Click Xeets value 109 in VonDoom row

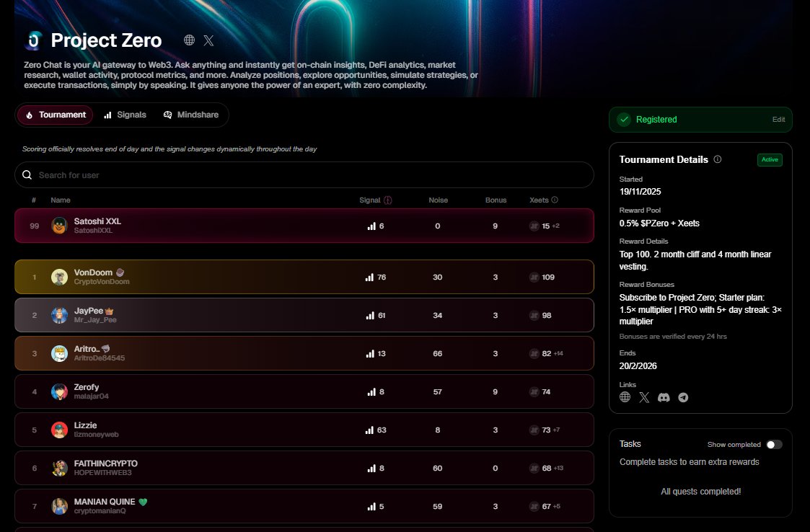548,278
